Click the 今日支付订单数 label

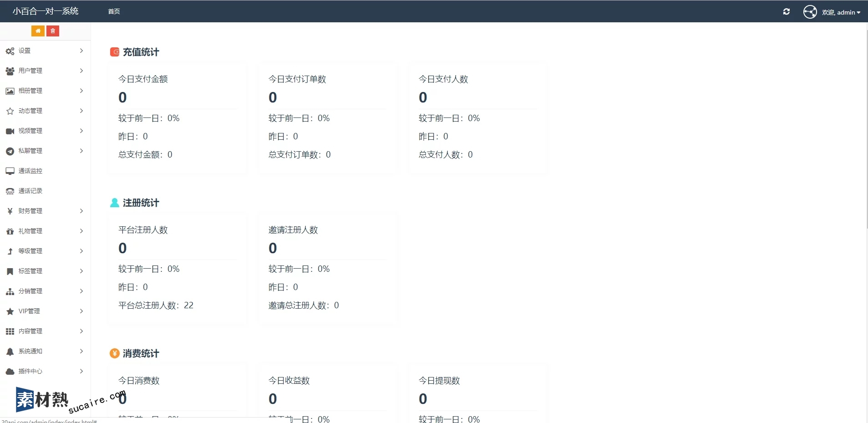[x=297, y=79]
